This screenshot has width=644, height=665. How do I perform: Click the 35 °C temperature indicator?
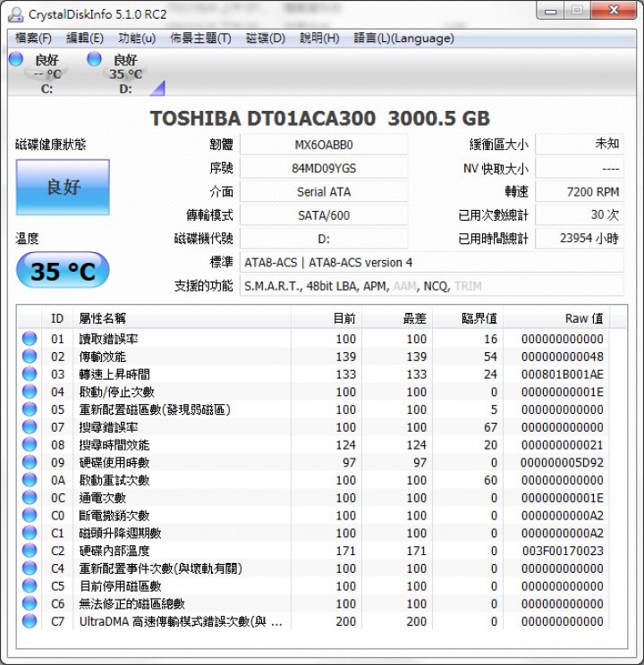pyautogui.click(x=63, y=271)
